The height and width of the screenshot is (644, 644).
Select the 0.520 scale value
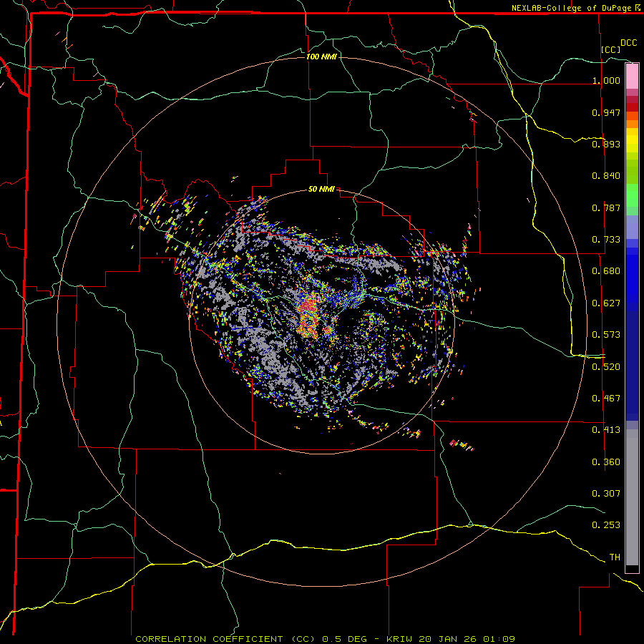click(606, 367)
